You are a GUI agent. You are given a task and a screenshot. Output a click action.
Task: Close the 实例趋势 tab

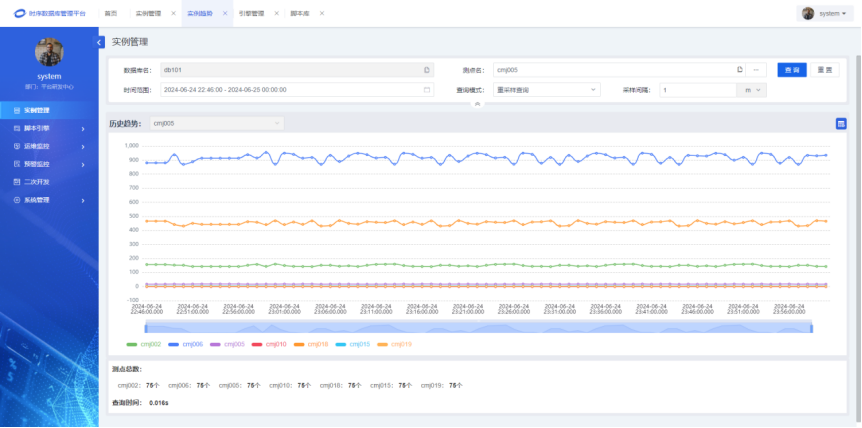pos(224,14)
